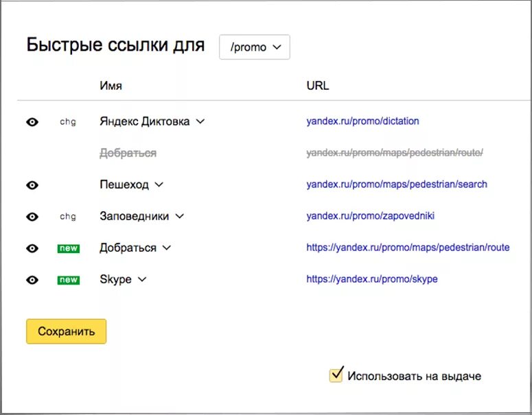Click the chg badge on Яндекс Диктовка row

(68, 121)
